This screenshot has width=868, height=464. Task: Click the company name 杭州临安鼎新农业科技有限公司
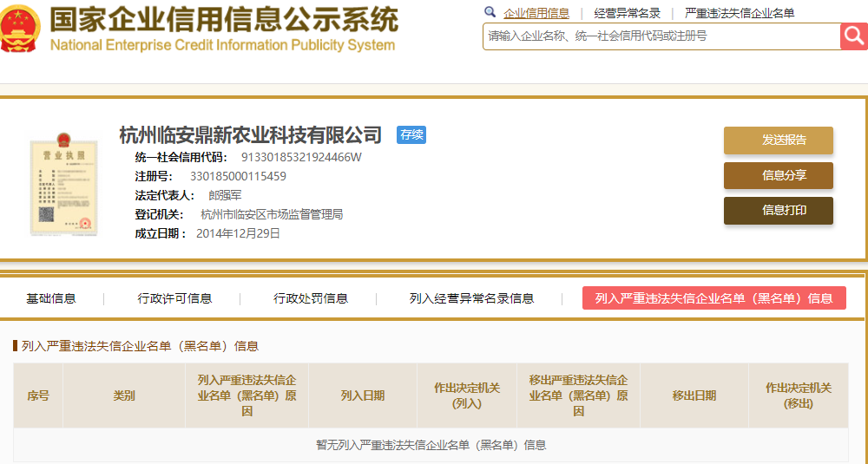[251, 135]
